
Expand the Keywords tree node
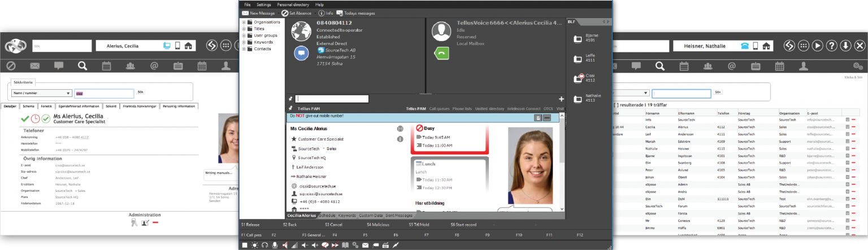[x=244, y=42]
